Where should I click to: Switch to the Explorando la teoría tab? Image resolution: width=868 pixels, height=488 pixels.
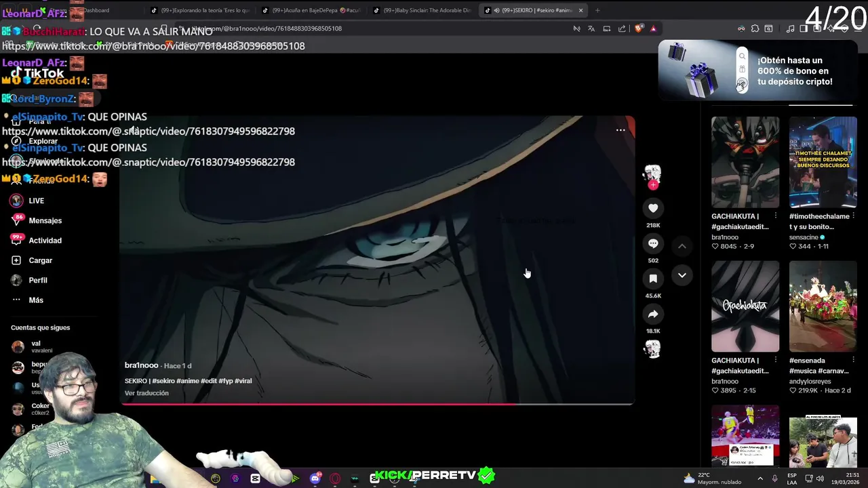[x=200, y=10]
